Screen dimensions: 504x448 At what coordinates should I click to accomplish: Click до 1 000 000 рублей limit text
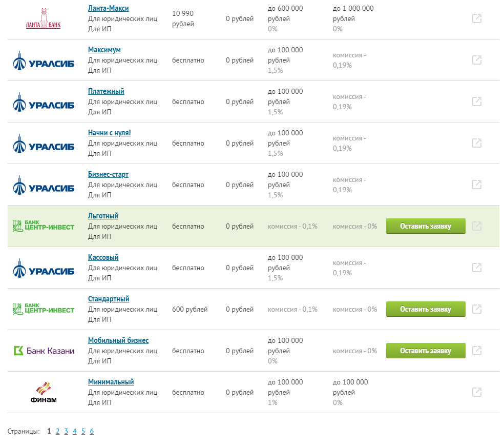[353, 13]
